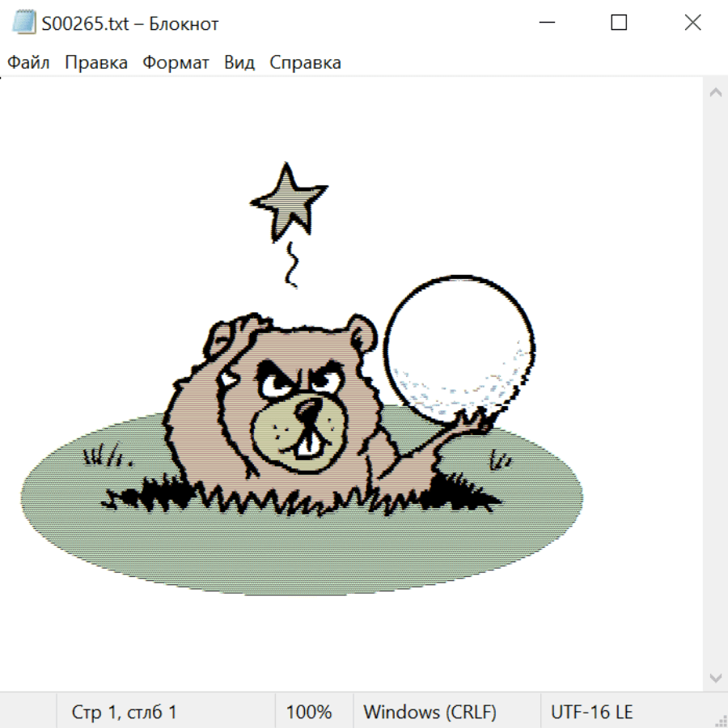The height and width of the screenshot is (728, 728).
Task: Click the 100% zoom level in status bar
Action: pyautogui.click(x=309, y=713)
